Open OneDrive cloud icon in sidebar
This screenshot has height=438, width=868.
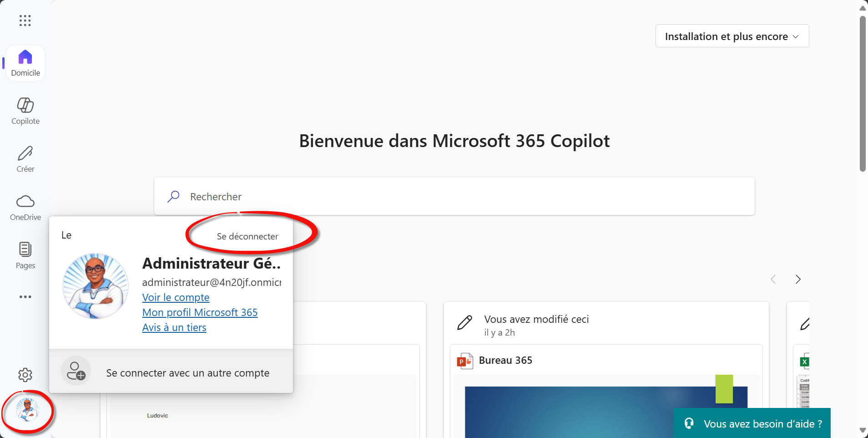click(x=25, y=207)
